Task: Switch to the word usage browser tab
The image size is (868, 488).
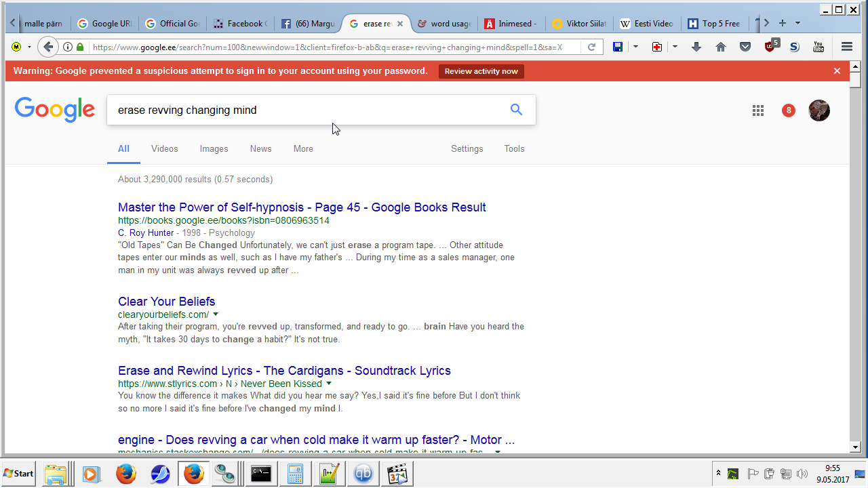Action: click(x=445, y=24)
